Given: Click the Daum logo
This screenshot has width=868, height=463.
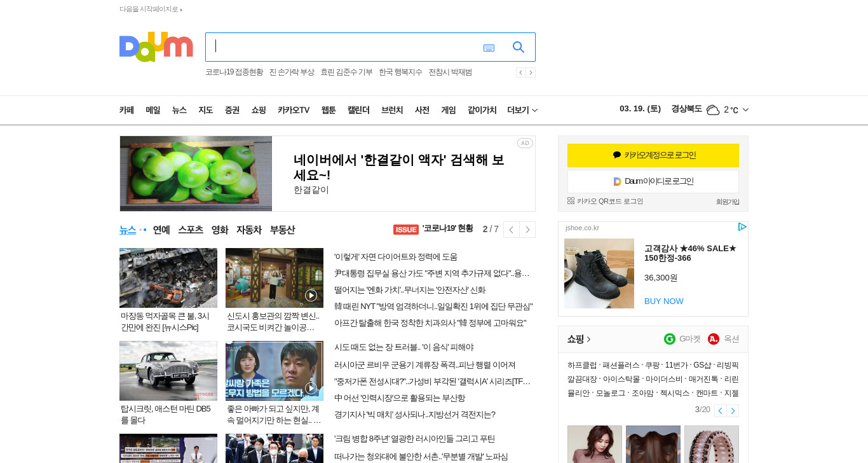Looking at the screenshot, I should point(156,46).
